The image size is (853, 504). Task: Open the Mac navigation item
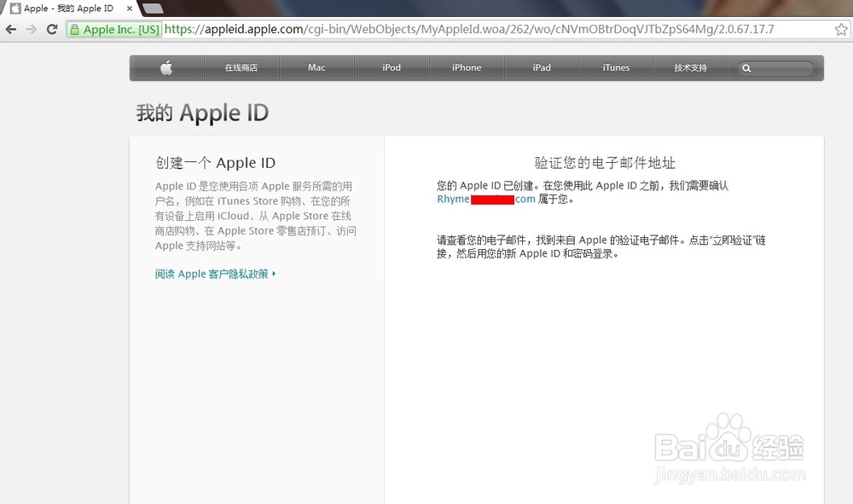point(316,67)
